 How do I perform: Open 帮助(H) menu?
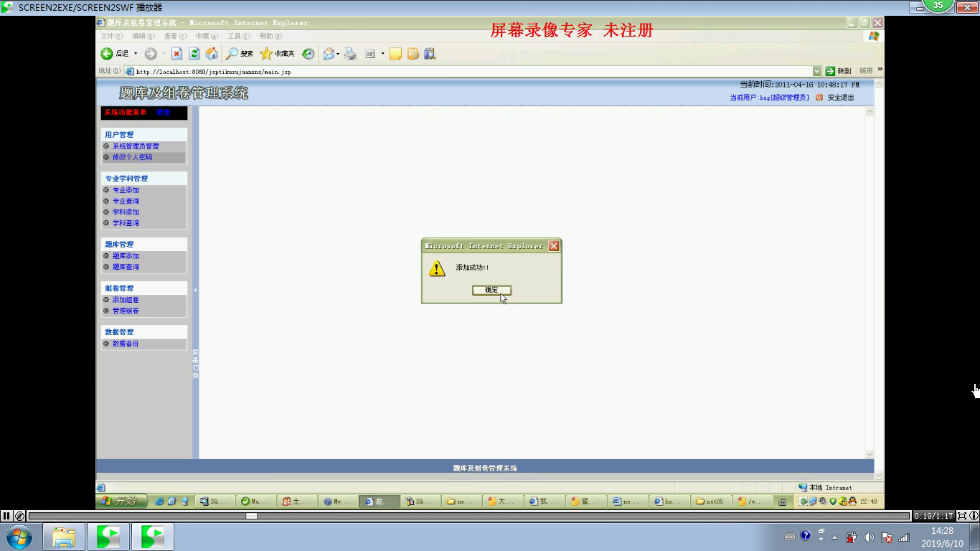tap(270, 36)
